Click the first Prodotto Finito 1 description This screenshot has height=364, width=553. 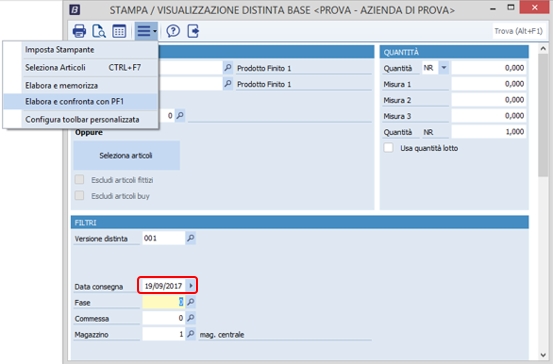click(264, 68)
